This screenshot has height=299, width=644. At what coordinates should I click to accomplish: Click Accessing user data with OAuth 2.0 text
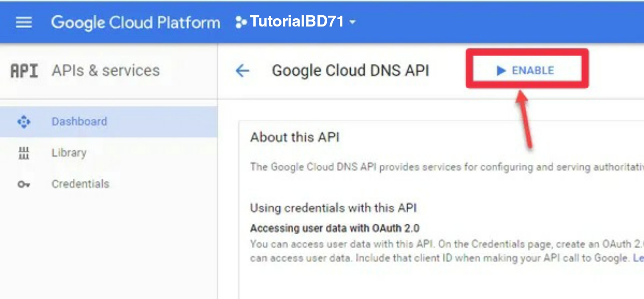click(x=335, y=228)
